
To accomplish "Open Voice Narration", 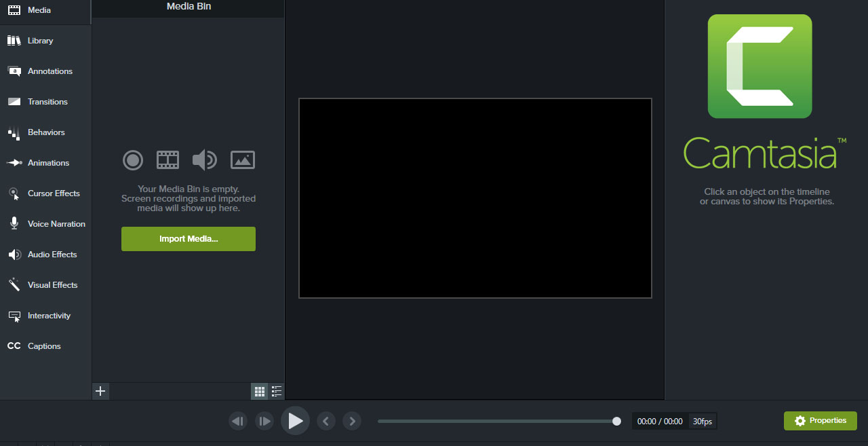I will tap(45, 224).
